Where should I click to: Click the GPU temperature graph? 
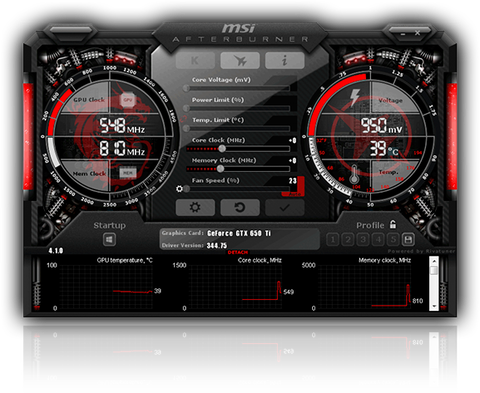point(106,287)
